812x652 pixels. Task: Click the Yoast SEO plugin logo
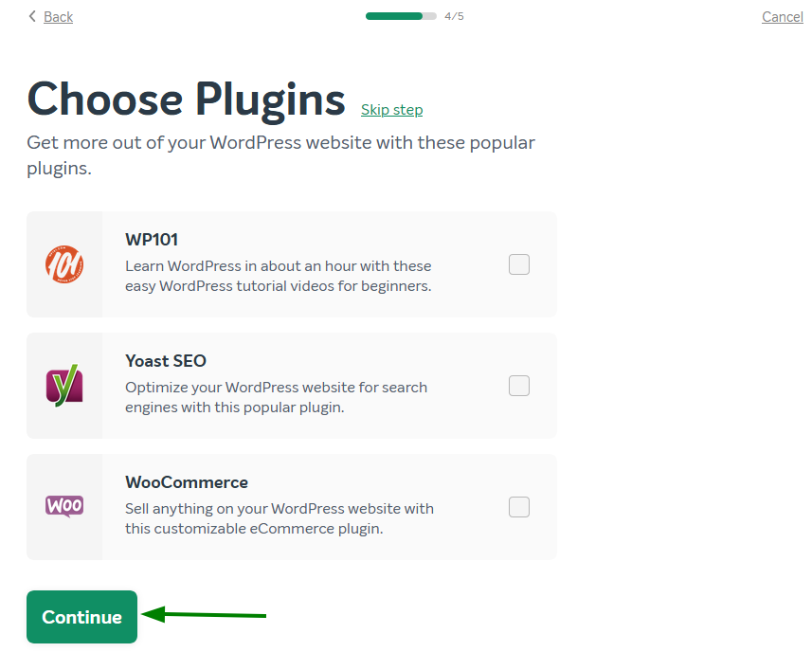point(64,386)
